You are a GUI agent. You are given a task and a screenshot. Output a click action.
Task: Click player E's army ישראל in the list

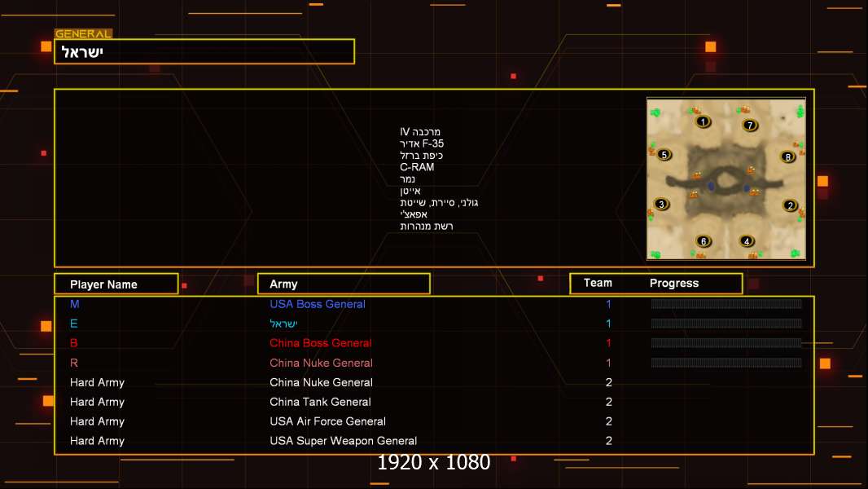click(x=283, y=324)
